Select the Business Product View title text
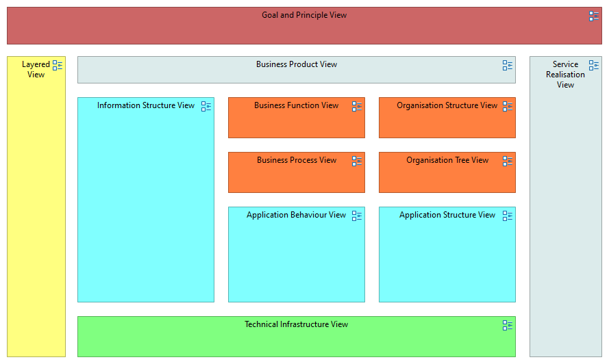This screenshot has width=609, height=364. [297, 64]
